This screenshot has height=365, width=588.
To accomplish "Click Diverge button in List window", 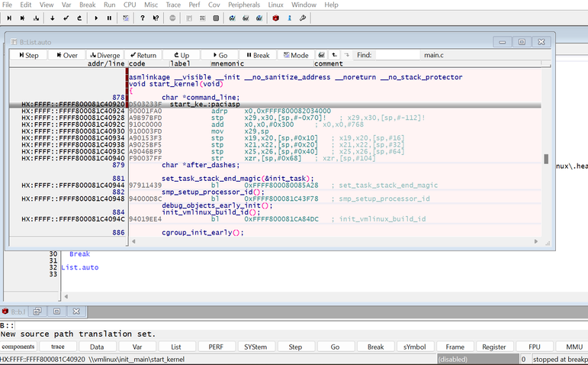I will coord(105,55).
